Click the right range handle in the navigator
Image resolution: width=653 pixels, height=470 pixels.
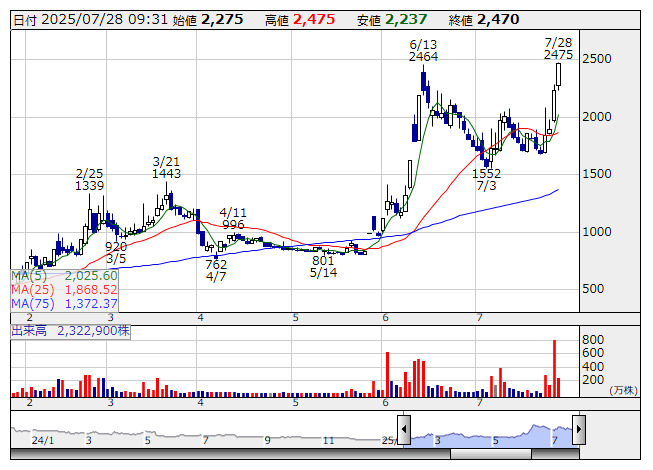coord(577,426)
